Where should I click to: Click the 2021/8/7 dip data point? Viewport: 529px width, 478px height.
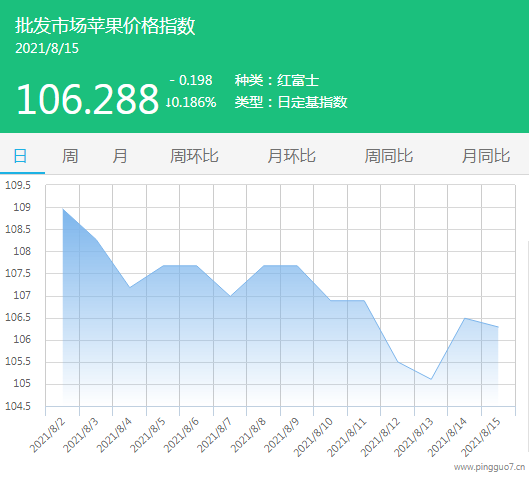tap(230, 296)
